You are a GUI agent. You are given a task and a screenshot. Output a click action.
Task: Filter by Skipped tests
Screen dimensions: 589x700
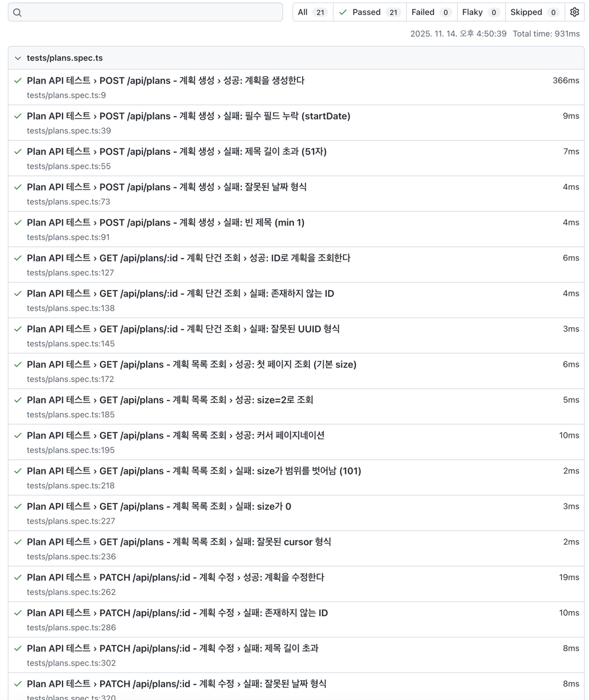click(534, 12)
